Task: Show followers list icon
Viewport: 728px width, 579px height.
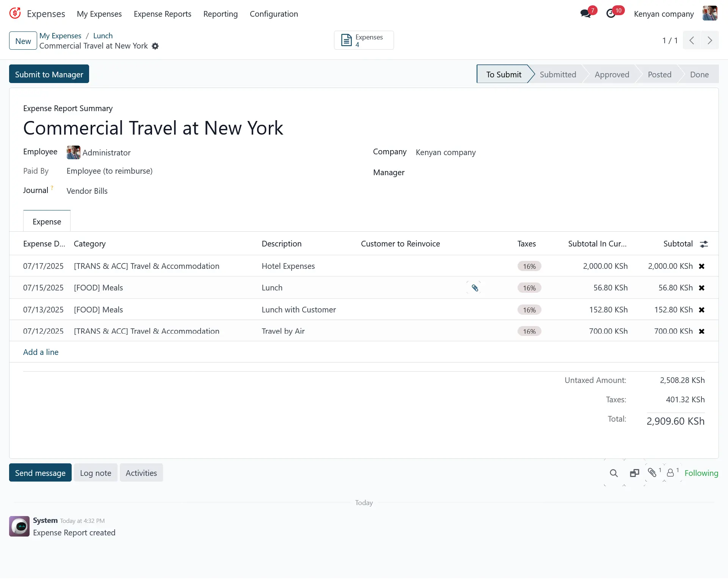Action: (670, 472)
